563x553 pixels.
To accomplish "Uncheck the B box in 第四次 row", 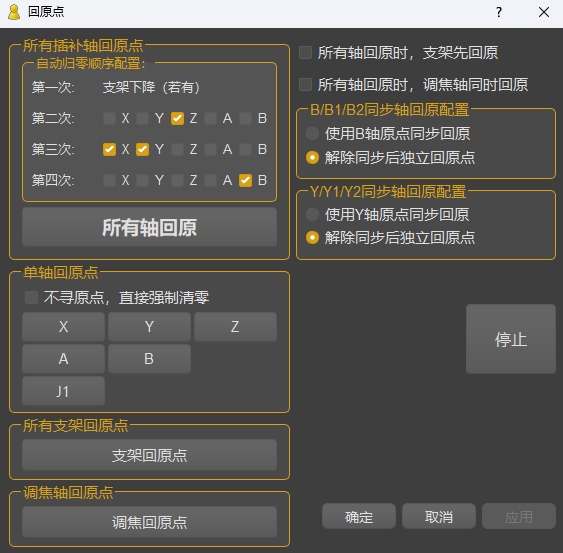I will [246, 180].
